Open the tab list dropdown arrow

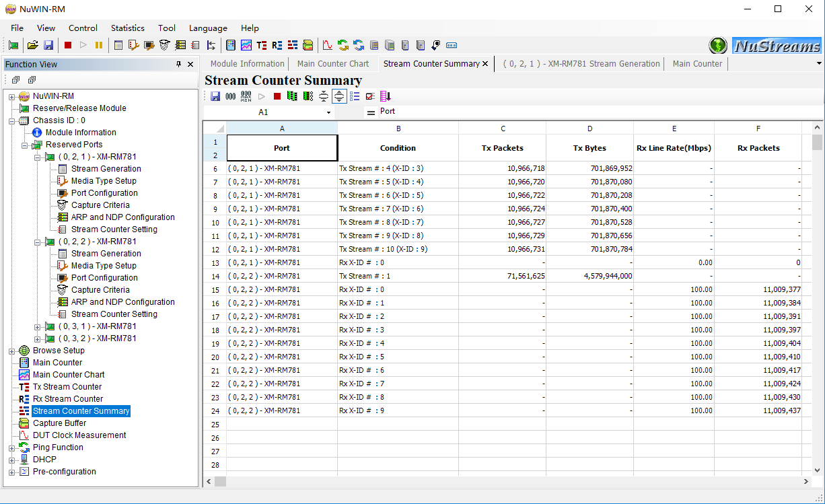click(819, 63)
